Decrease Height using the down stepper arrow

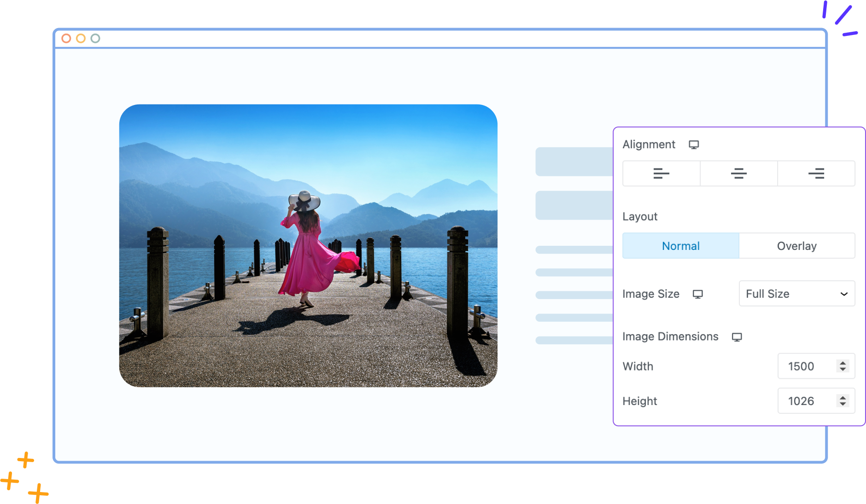click(843, 404)
